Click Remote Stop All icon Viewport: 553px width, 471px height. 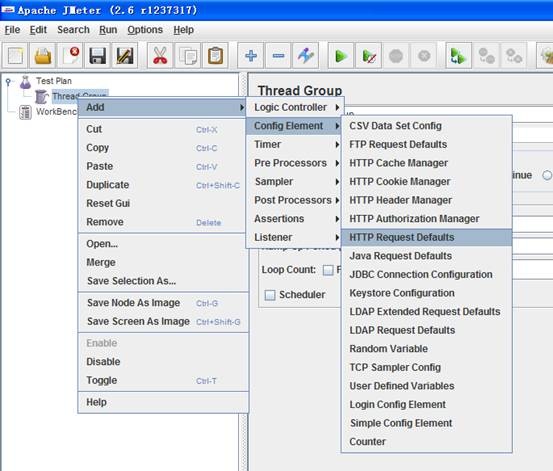click(x=486, y=56)
